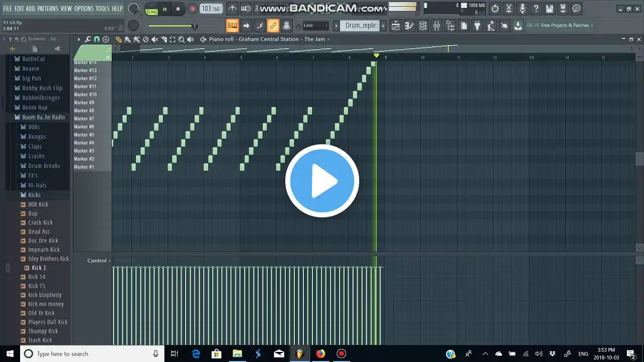Toggle the note slide button
The height and width of the screenshot is (362, 644).
(260, 26)
